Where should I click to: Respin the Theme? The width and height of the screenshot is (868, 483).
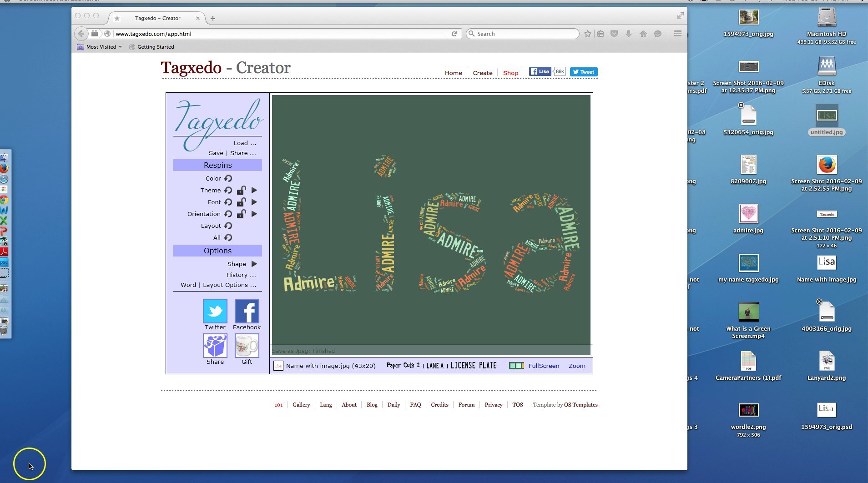pyautogui.click(x=228, y=190)
